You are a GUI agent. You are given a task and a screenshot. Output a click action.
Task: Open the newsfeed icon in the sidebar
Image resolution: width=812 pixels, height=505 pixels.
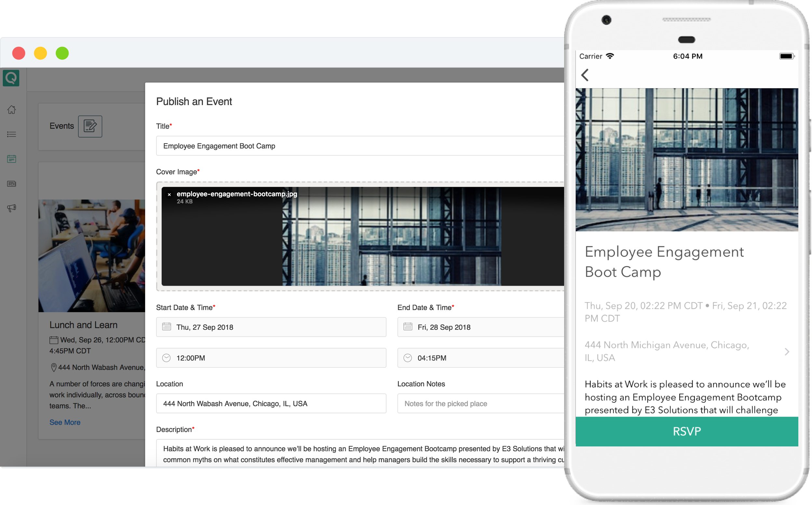11,184
